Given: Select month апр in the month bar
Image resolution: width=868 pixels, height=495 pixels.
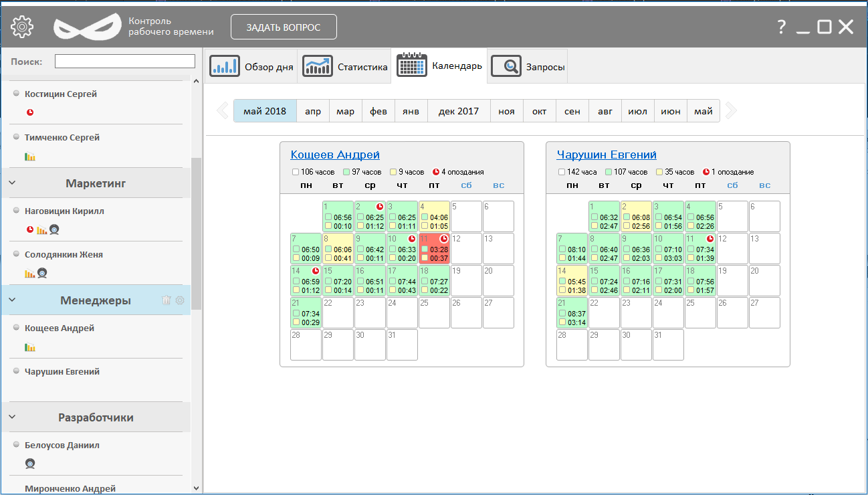Looking at the screenshot, I should tap(313, 111).
